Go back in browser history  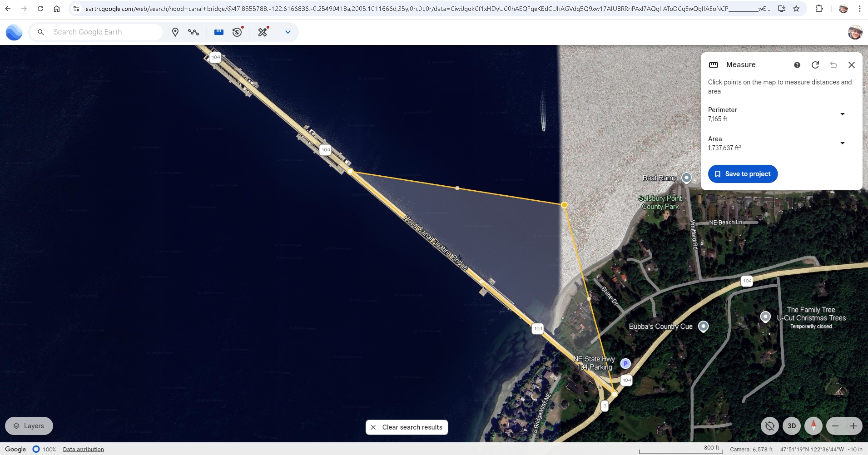[8, 9]
